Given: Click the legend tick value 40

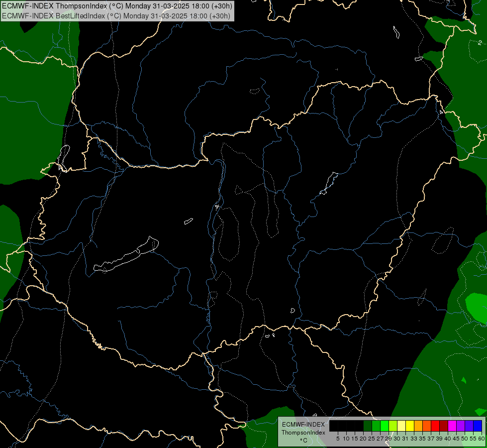Looking at the screenshot, I should (448, 439).
